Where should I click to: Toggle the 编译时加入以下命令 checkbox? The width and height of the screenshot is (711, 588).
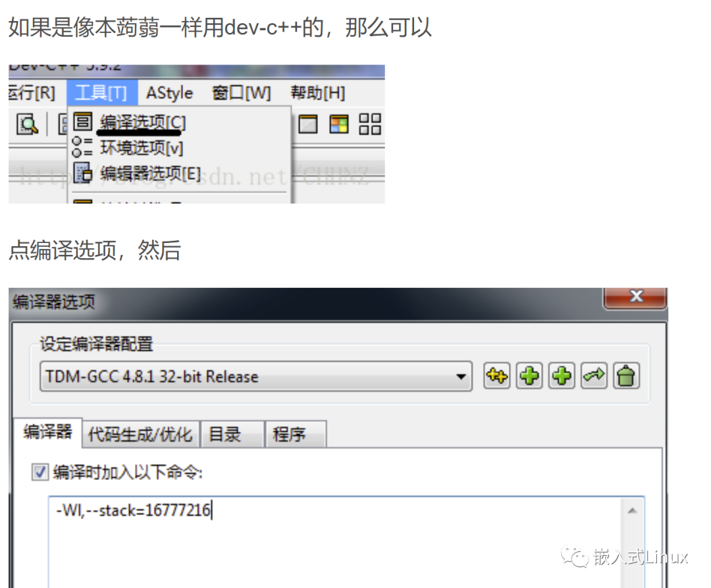pos(40,472)
